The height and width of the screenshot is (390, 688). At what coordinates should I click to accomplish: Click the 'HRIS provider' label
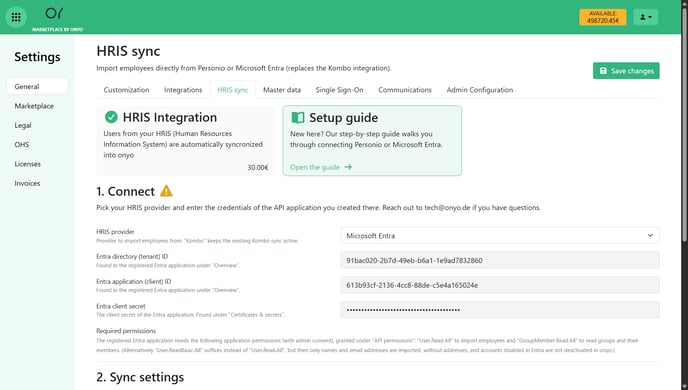(115, 232)
